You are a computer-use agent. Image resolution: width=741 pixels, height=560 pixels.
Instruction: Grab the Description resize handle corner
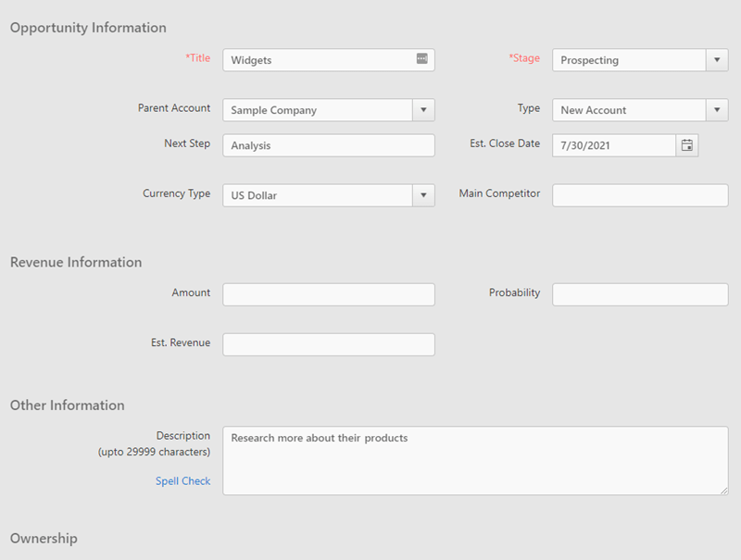(x=724, y=491)
